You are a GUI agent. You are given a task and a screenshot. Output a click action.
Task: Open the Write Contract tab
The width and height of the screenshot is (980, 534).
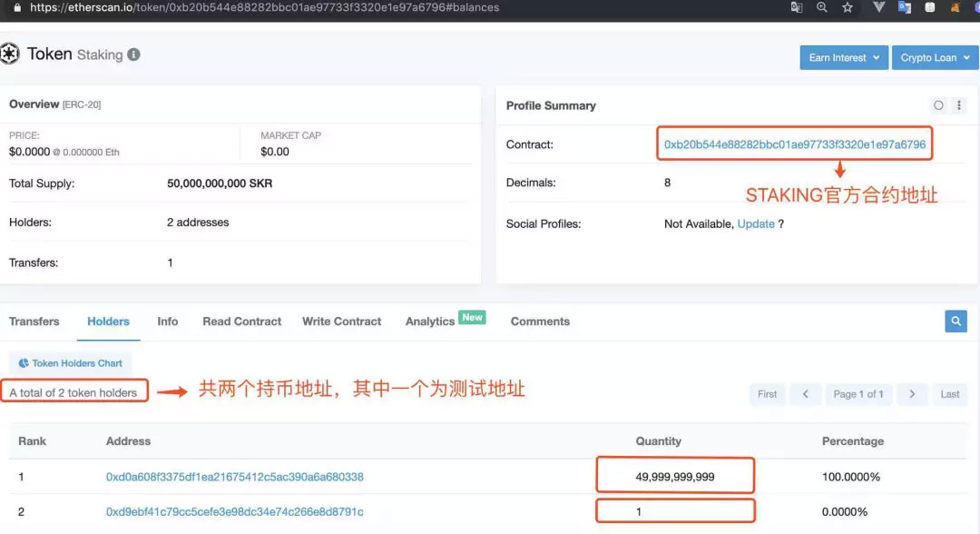pos(341,321)
